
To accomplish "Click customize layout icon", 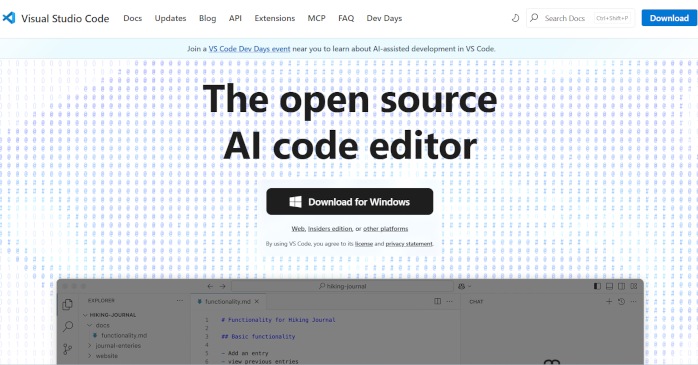I will (x=633, y=286).
